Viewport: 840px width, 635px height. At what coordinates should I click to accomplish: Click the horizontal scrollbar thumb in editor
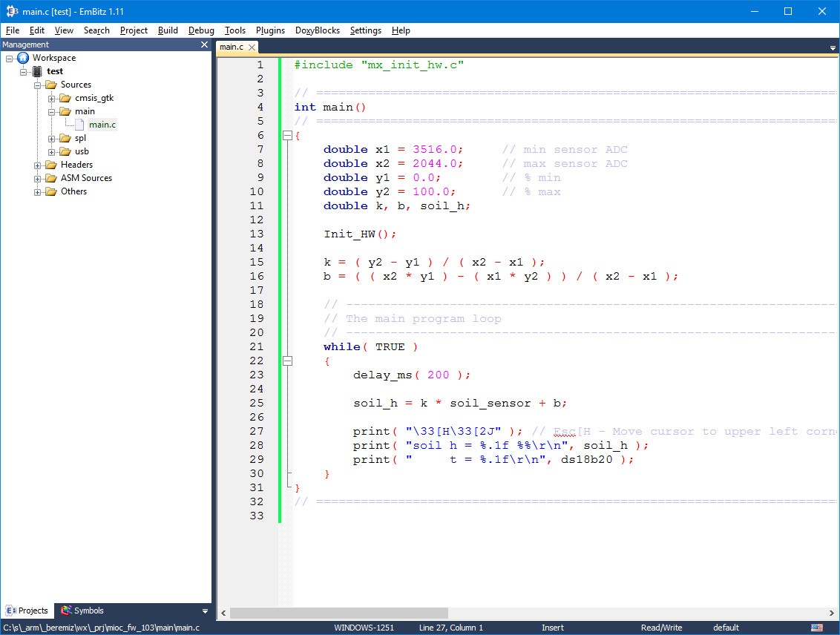click(x=339, y=613)
